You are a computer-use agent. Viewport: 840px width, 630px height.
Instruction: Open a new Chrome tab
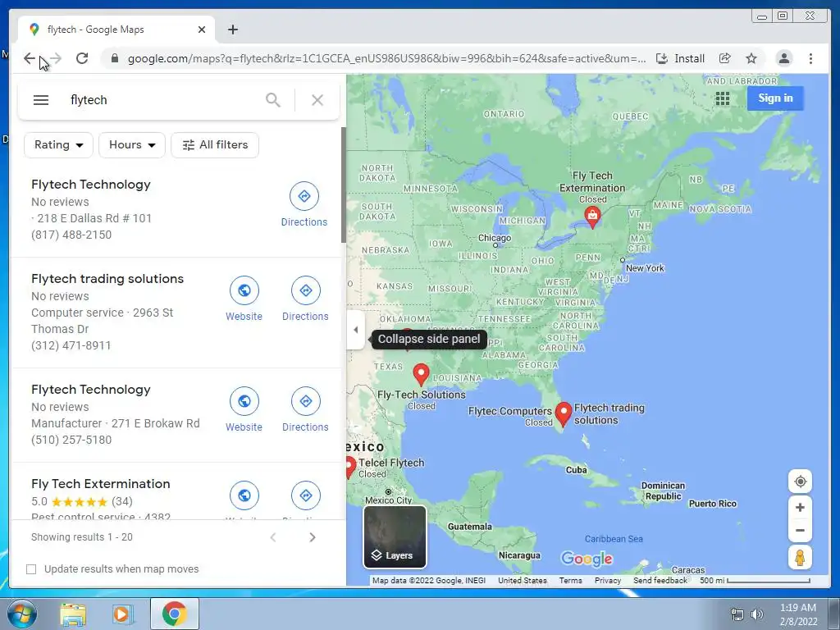coord(232,30)
